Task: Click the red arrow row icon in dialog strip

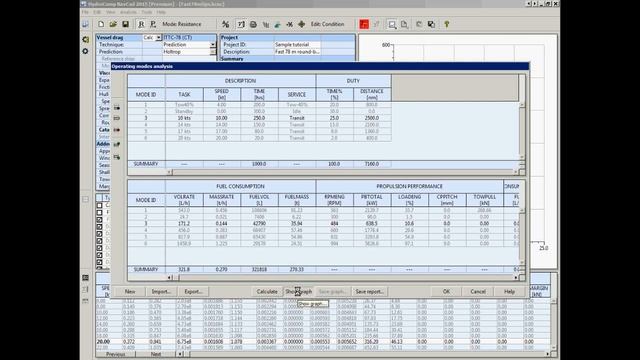Action: [117, 130]
